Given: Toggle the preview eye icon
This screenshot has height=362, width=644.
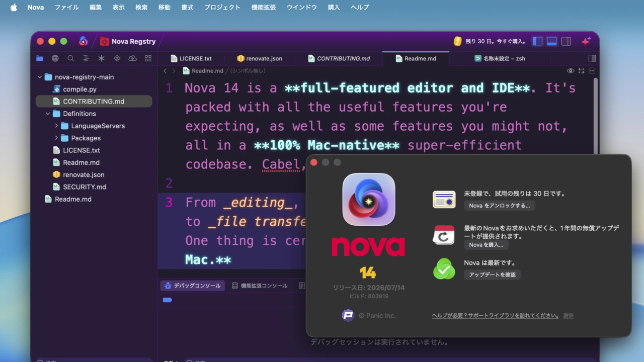Looking at the screenshot, I should (571, 71).
